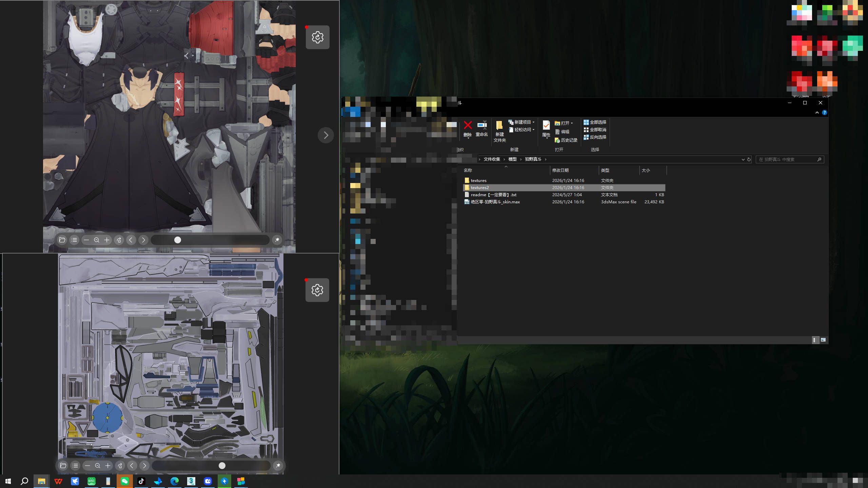The height and width of the screenshot is (488, 868).
Task: Select the 绝区零-狛野真斗_skin.max file
Action: click(495, 202)
